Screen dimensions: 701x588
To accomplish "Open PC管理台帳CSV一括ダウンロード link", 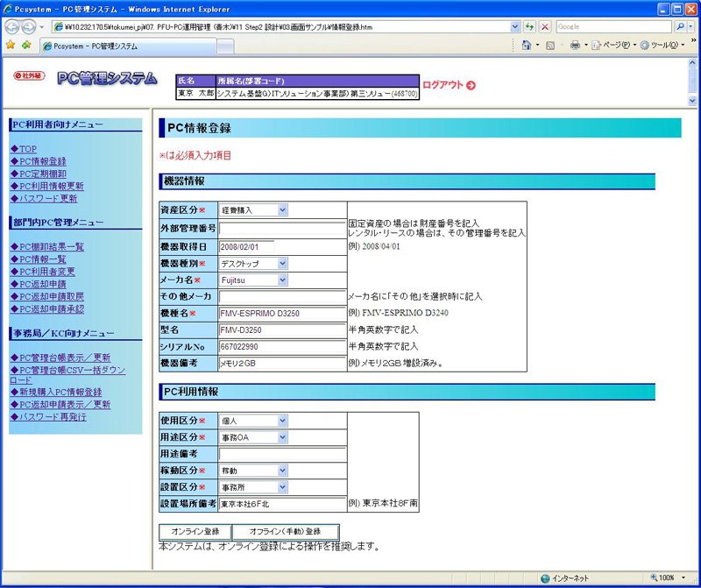I will (x=67, y=375).
